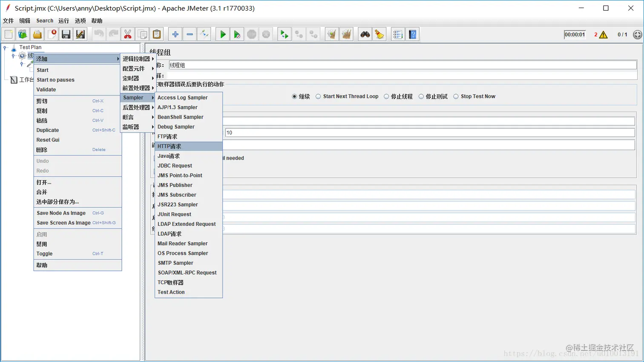This screenshot has width=644, height=362.
Task: Click the Shutdown toolbar icon
Action: click(x=266, y=34)
